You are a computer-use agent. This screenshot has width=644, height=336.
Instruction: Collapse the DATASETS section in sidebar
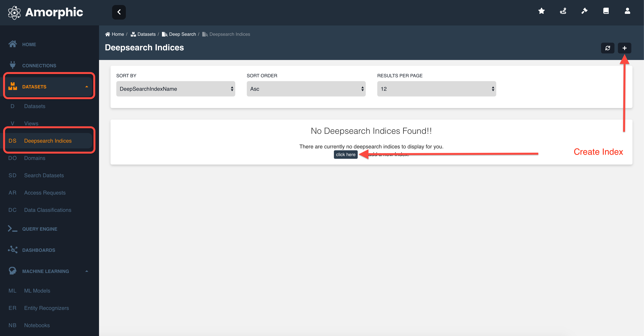coord(87,87)
